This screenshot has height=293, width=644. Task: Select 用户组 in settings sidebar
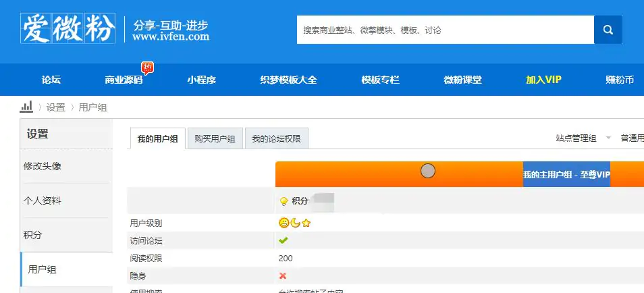(66, 269)
